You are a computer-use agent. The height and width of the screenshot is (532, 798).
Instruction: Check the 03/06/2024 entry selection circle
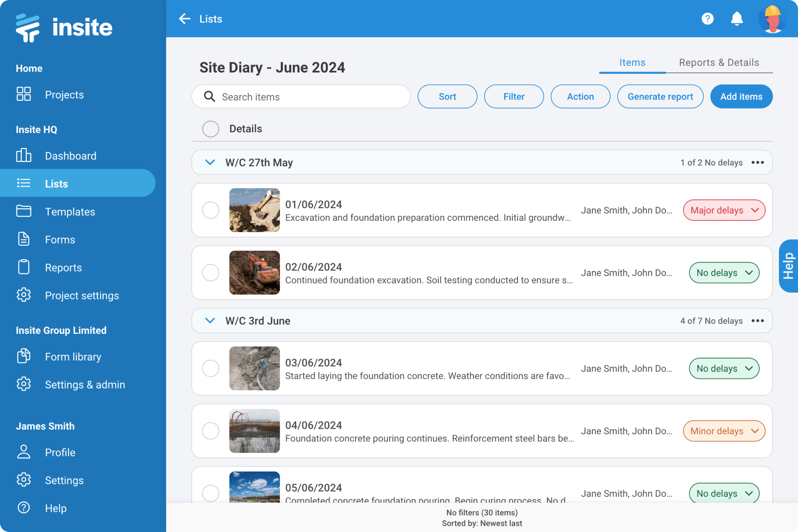coord(211,368)
